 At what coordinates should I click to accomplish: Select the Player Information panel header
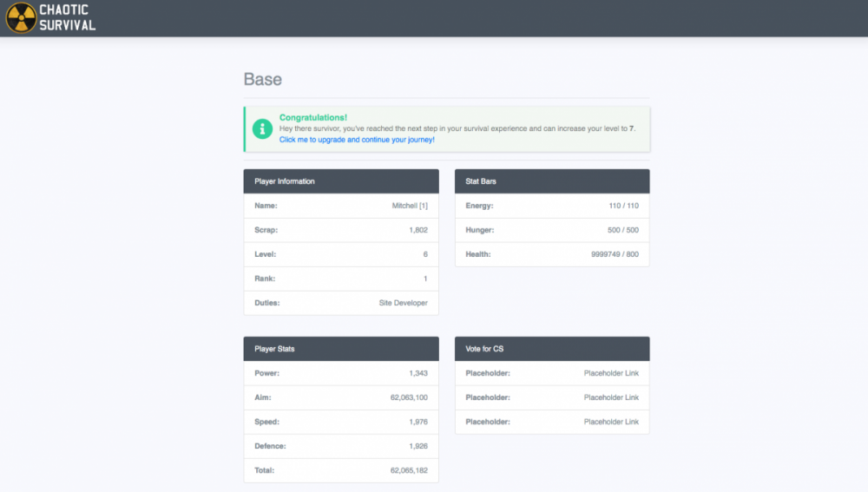340,181
